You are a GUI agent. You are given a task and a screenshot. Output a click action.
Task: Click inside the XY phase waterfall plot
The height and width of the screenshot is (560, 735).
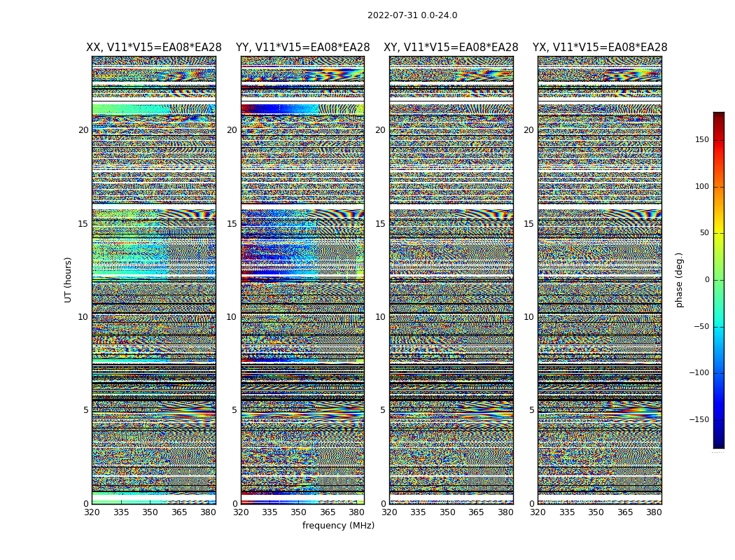pos(451,280)
